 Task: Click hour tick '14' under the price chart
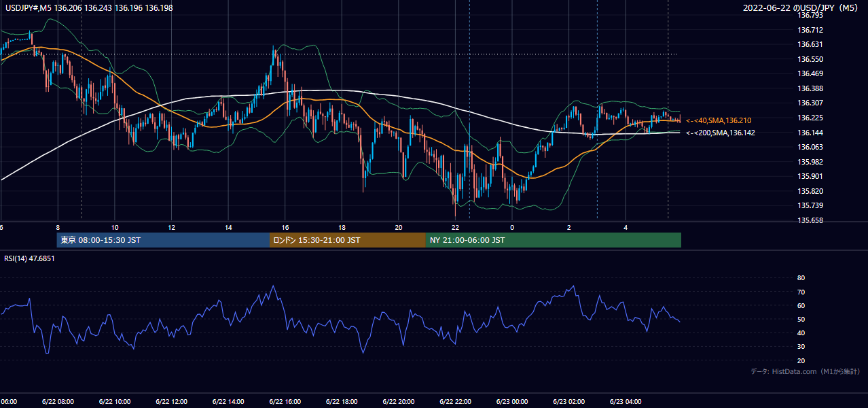pos(228,228)
